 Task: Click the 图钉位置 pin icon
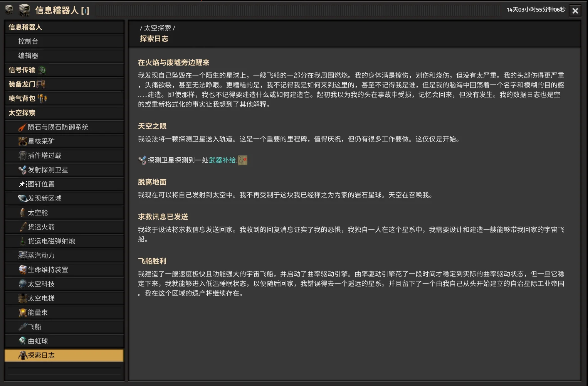pos(23,184)
